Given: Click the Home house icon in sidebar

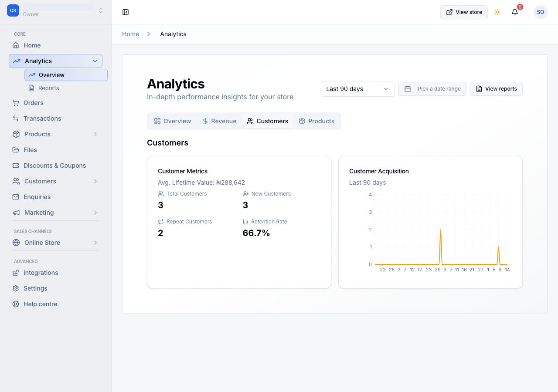Looking at the screenshot, I should click(x=16, y=45).
